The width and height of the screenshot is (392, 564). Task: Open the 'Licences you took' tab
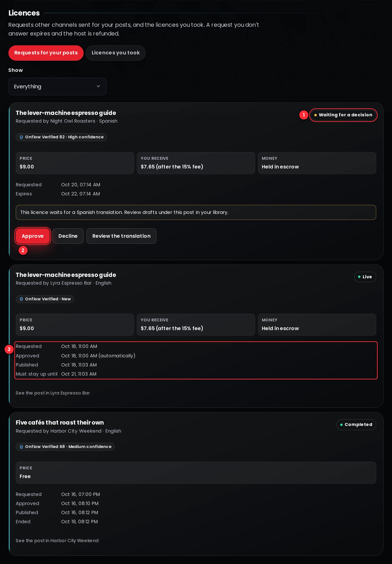115,53
